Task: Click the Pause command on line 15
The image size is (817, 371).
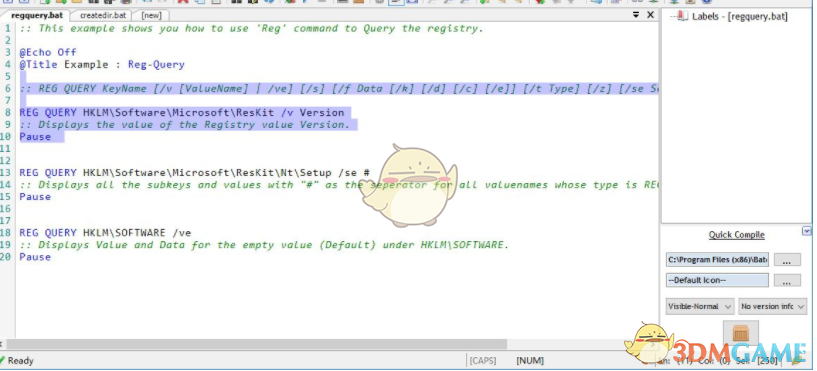Action: [x=35, y=196]
